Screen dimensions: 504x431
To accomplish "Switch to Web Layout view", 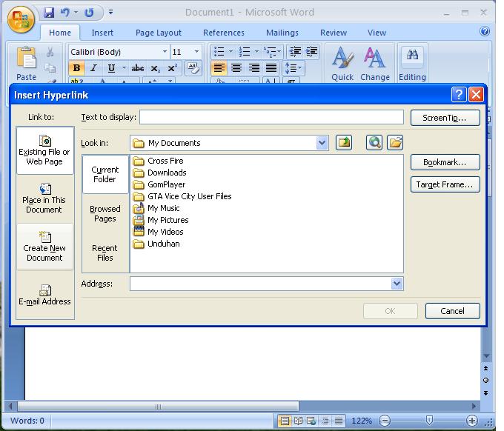I will [311, 421].
